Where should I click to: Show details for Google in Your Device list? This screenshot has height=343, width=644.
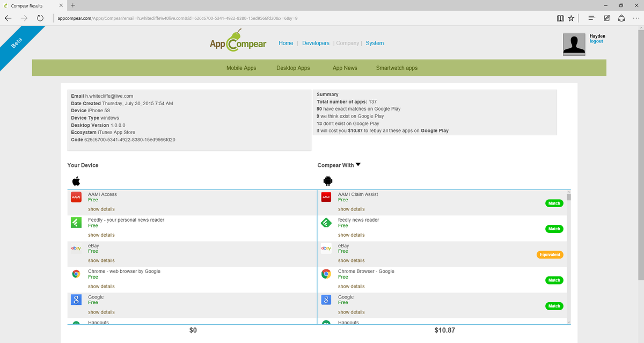pyautogui.click(x=101, y=312)
